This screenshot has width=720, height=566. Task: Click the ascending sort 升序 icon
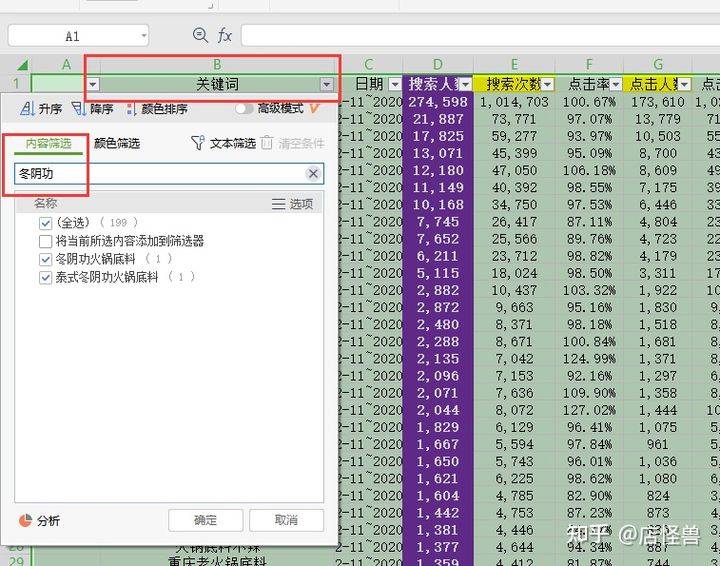tap(27, 109)
